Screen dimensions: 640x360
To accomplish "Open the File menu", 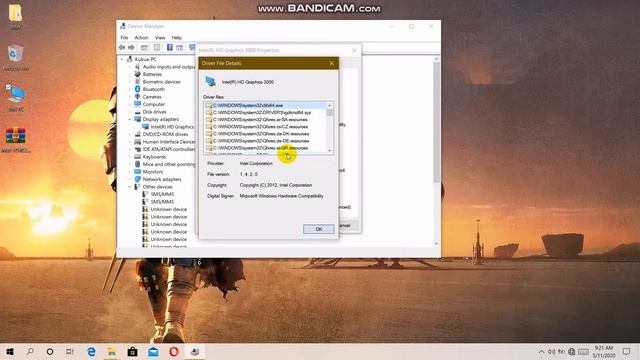I will pyautogui.click(x=124, y=38).
